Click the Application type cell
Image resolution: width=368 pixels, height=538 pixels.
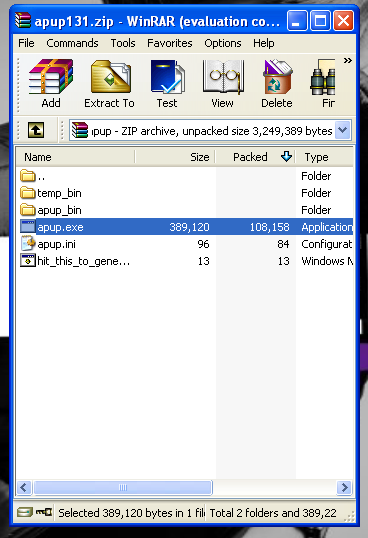327,227
